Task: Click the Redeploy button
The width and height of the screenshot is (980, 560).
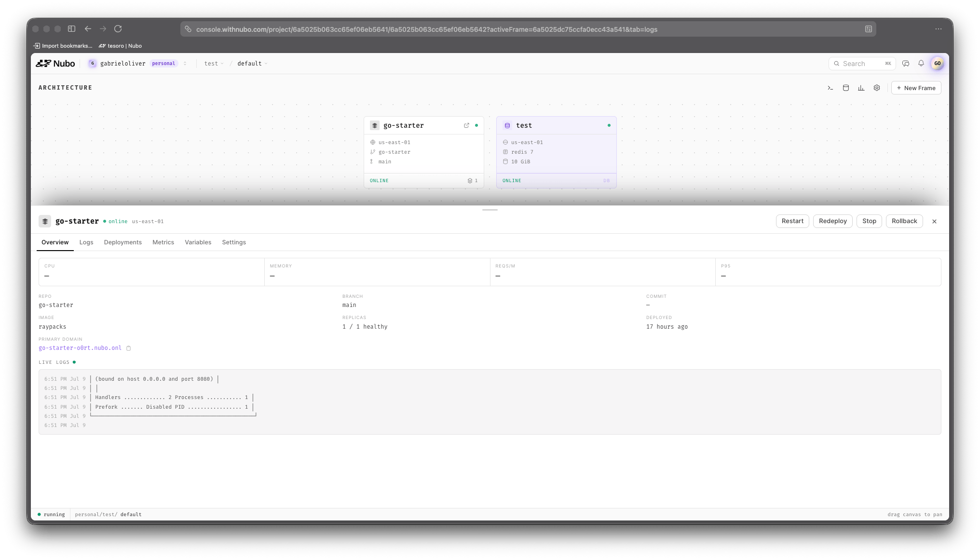Action: [833, 221]
